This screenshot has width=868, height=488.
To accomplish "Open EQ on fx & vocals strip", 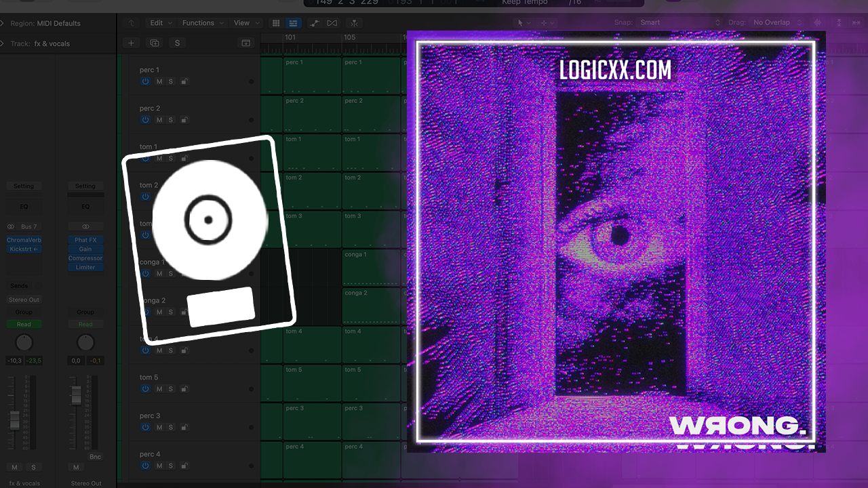I will (x=24, y=207).
